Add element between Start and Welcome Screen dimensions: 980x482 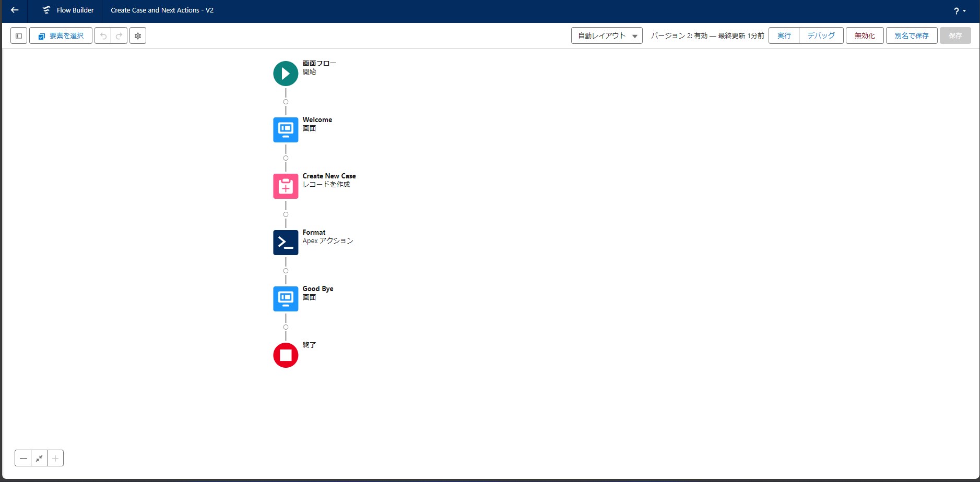286,102
